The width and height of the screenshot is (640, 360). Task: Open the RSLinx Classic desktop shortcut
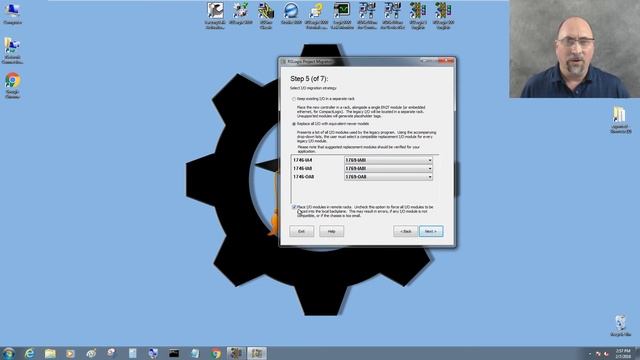pyautogui.click(x=266, y=16)
